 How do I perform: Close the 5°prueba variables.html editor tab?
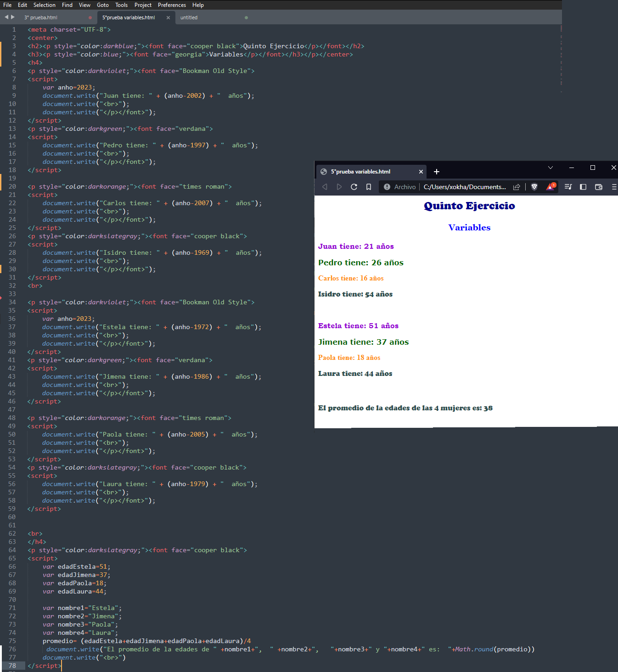point(168,17)
